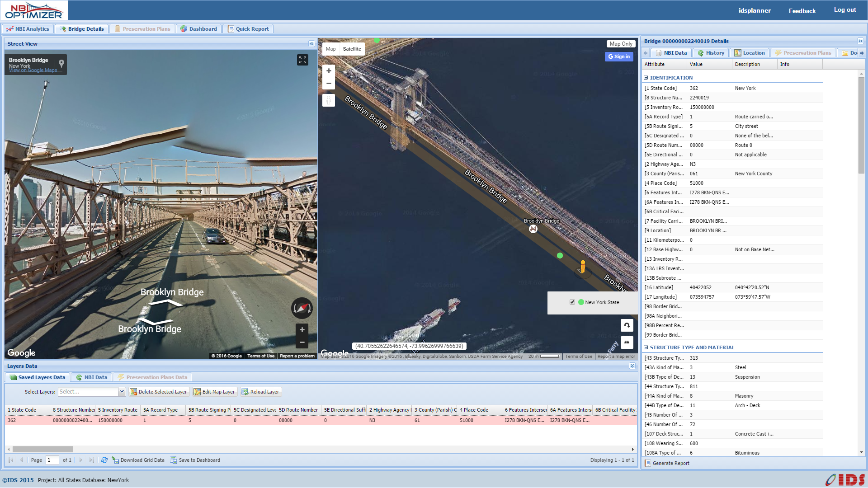The width and height of the screenshot is (868, 488).
Task: Switch to the History tab
Action: 711,53
